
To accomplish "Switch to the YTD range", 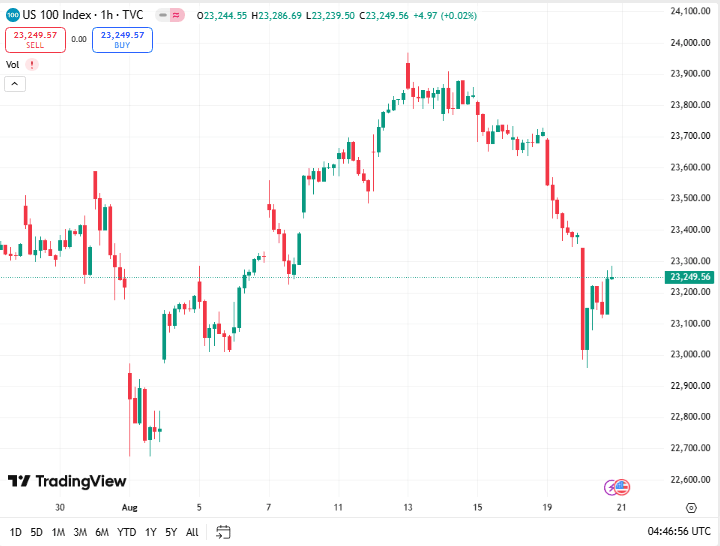I will coord(126,532).
